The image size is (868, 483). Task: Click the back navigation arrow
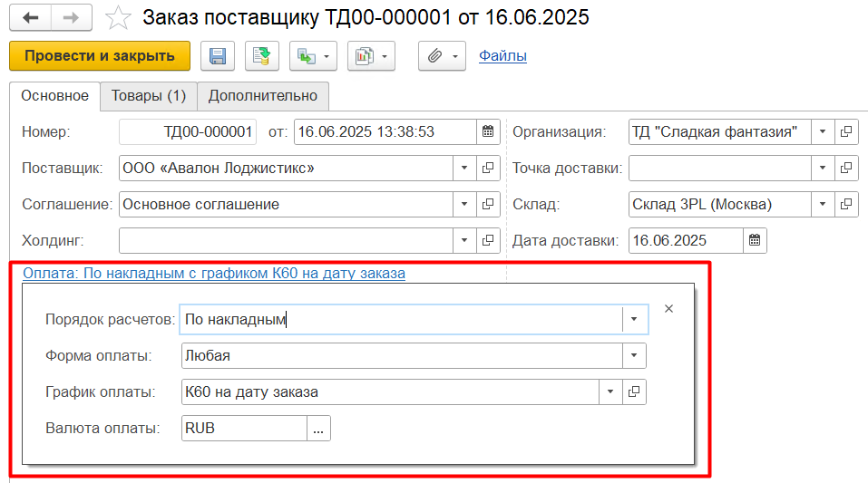tap(31, 18)
